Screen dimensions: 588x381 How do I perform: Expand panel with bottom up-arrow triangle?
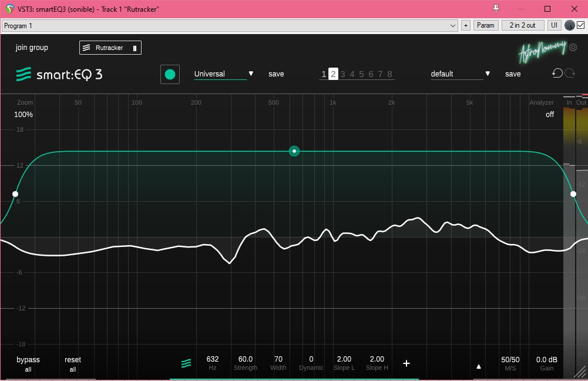(479, 366)
